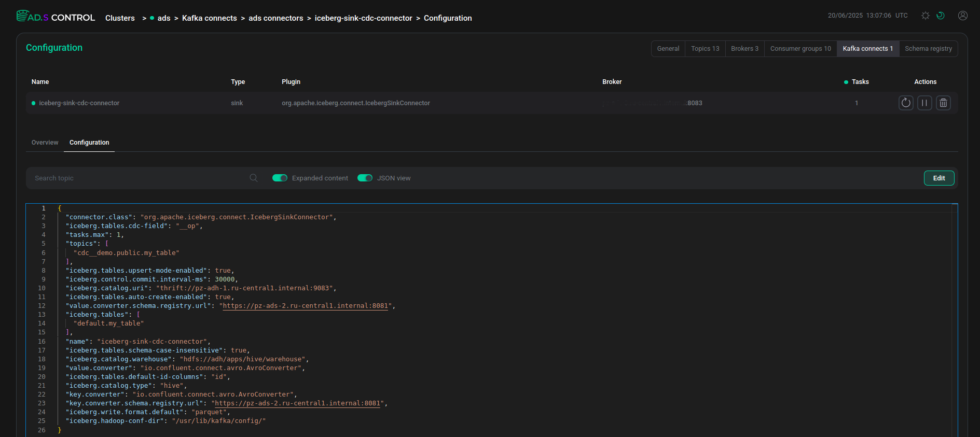Viewport: 980px width, 437px height.
Task: Click the date and time in header
Action: coord(868,16)
